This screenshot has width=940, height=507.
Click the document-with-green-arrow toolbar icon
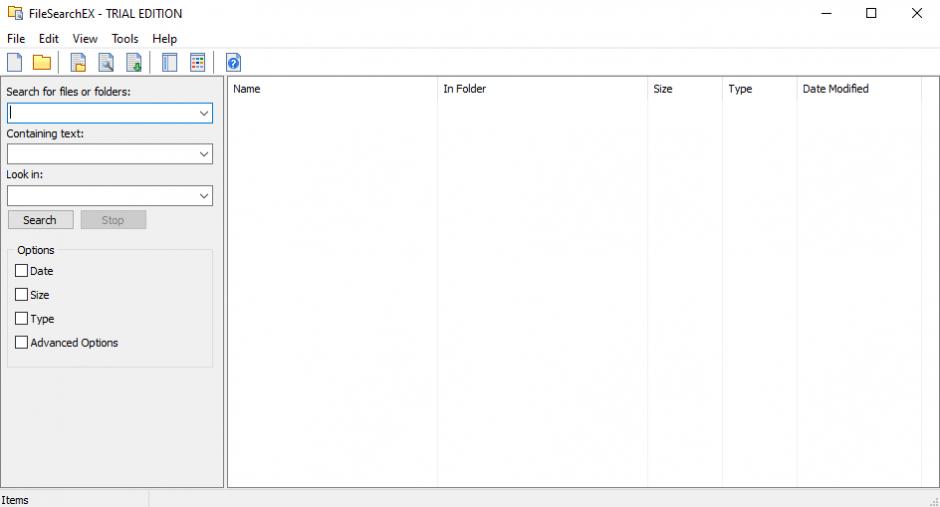(x=134, y=62)
